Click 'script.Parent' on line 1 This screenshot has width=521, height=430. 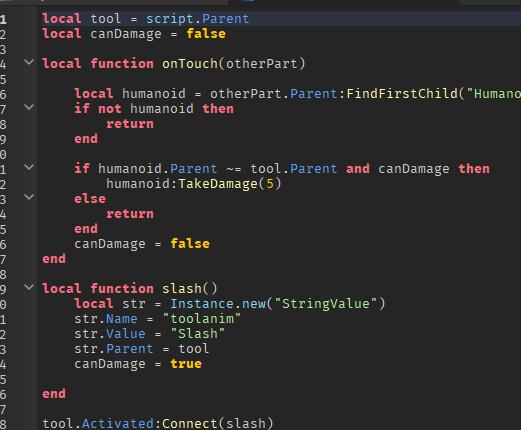(197, 19)
